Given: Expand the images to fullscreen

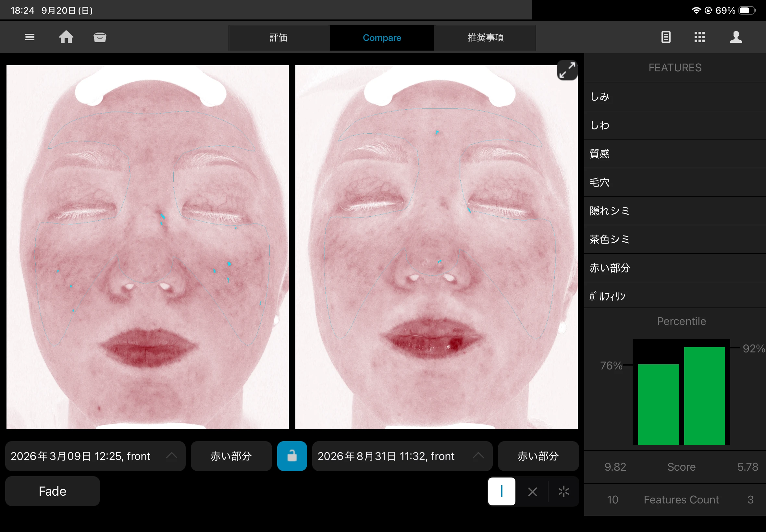Looking at the screenshot, I should (x=567, y=70).
